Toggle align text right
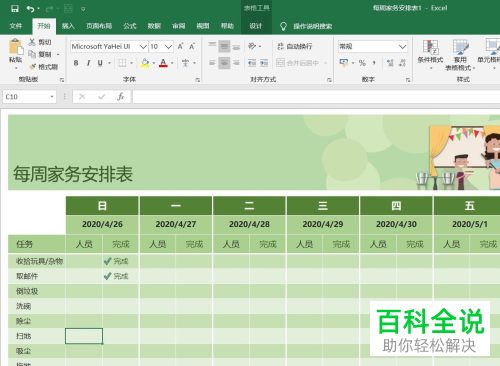Image resolution: width=500 pixels, height=366 pixels. 236,63
